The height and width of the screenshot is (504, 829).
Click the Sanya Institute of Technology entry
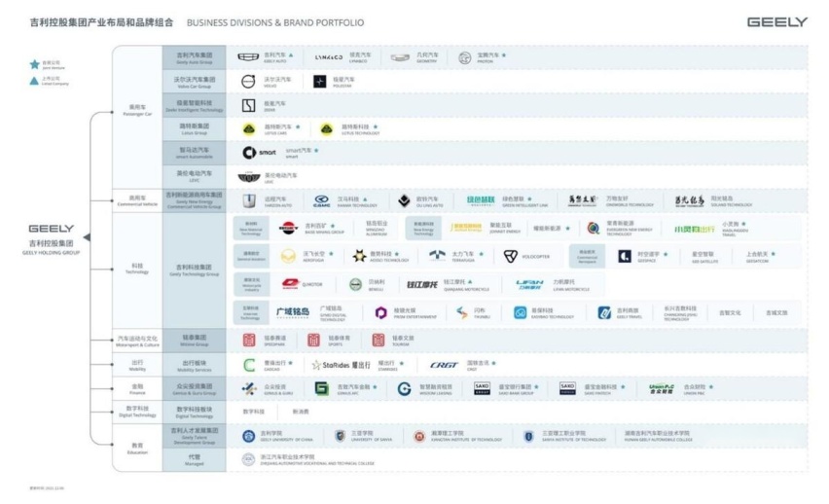point(566,436)
